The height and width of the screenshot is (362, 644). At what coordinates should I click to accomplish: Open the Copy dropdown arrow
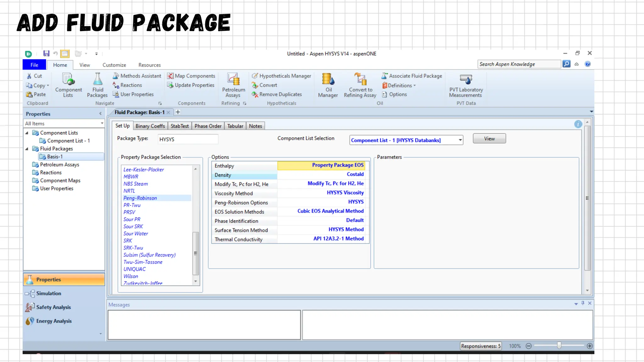coord(48,85)
